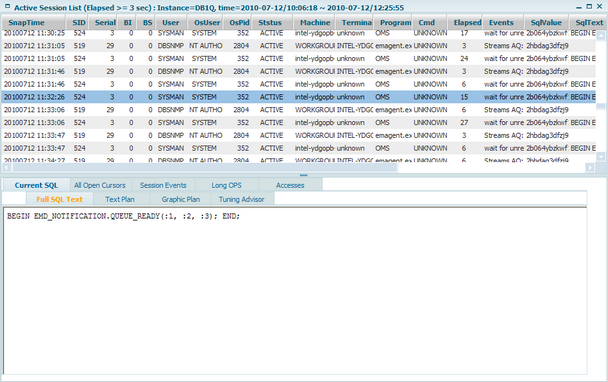The width and height of the screenshot is (608, 382).
Task: Click Elapsed value 24 in 11:31:05 row
Action: pos(464,59)
